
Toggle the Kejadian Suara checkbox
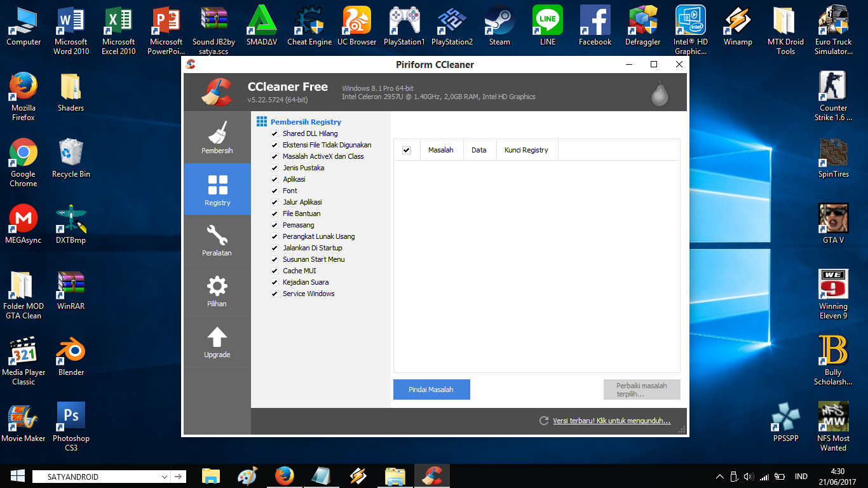[275, 282]
